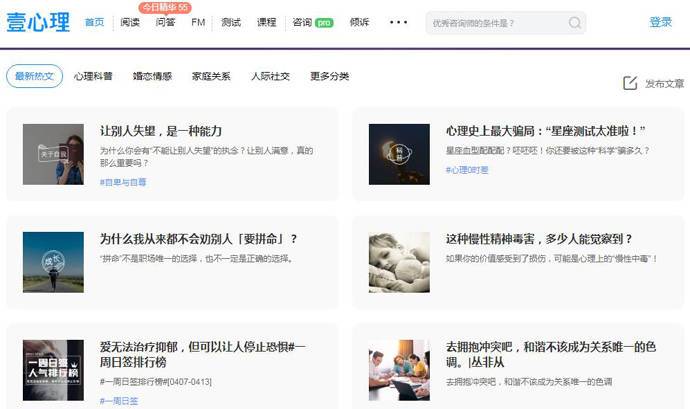Click the 发布文章 edit icon

[630, 83]
